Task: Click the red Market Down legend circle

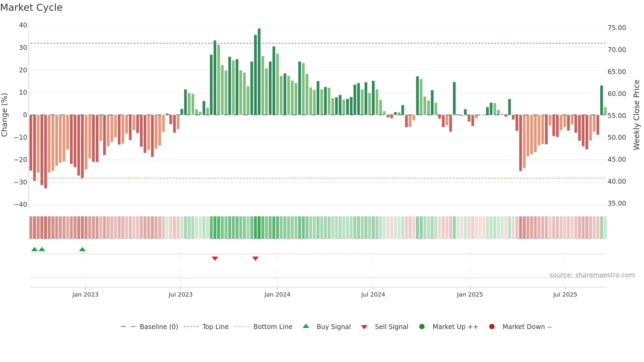Action: pos(492,327)
